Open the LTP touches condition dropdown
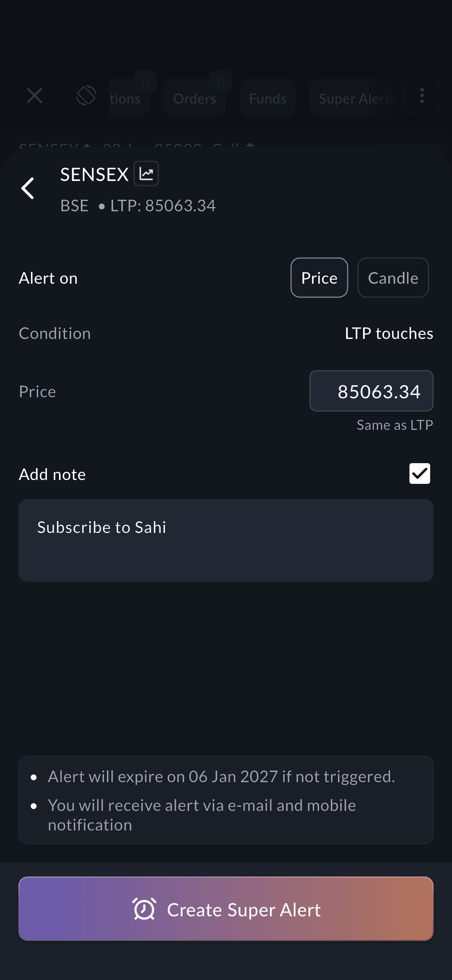The width and height of the screenshot is (452, 980). 389,334
